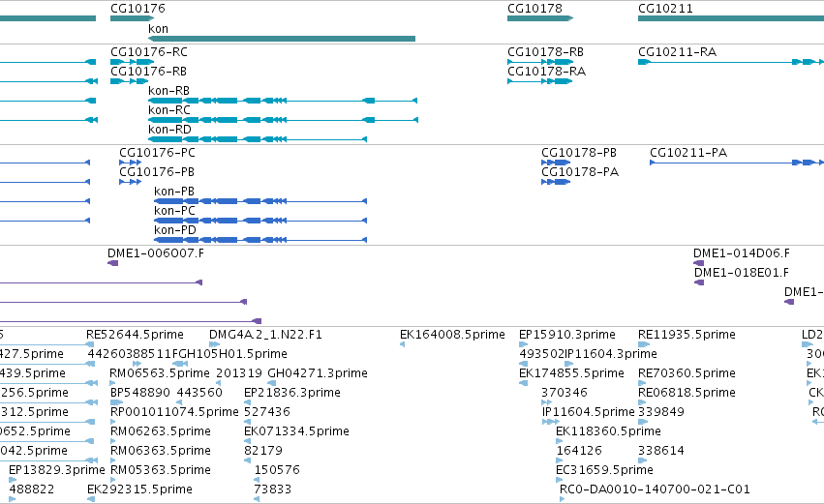Select CDS label CG10176-PC
This screenshot has width=824, height=504.
(157, 153)
